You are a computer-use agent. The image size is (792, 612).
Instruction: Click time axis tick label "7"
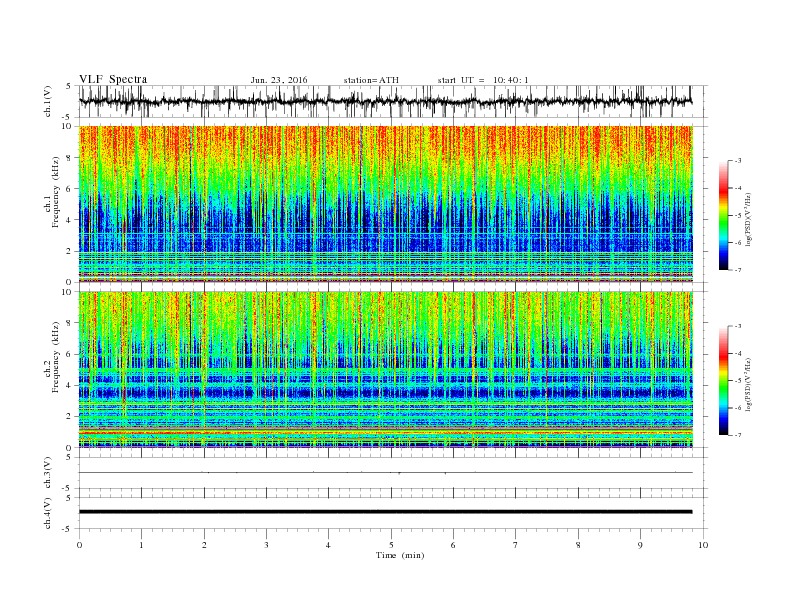[516, 545]
